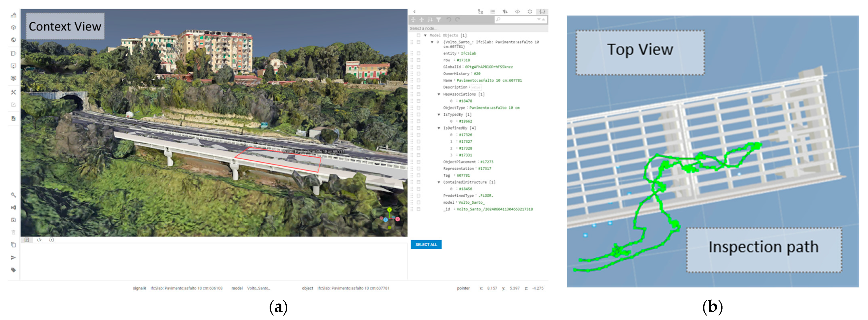This screenshot has height=320, width=868.
Task: Click the globe icon in sidebar
Action: 13,40
